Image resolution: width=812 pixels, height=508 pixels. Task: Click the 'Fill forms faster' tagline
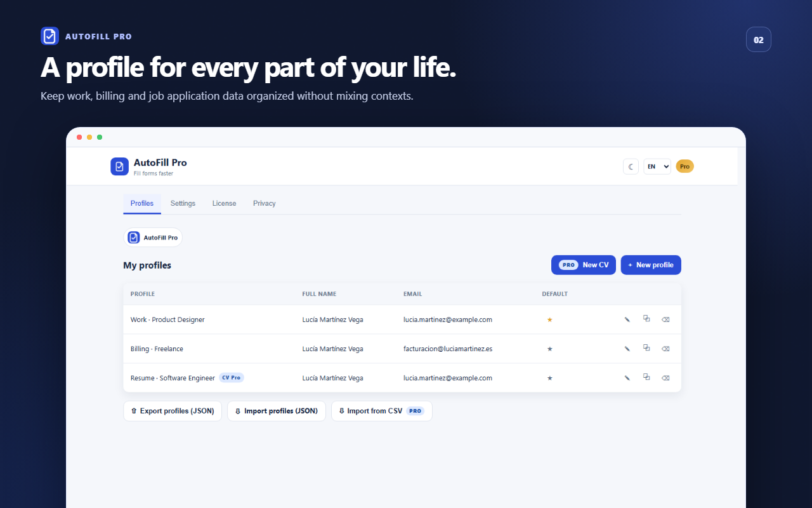[x=154, y=173]
